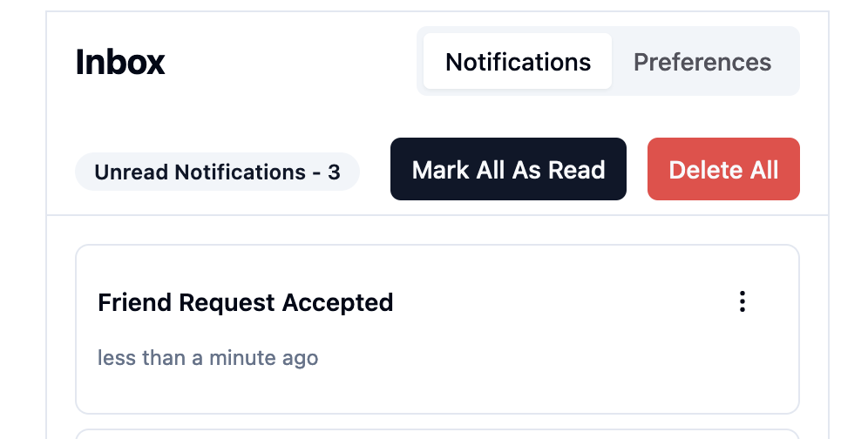The width and height of the screenshot is (868, 439).
Task: Activate the highlighted Notifications tab label
Action: pos(518,62)
